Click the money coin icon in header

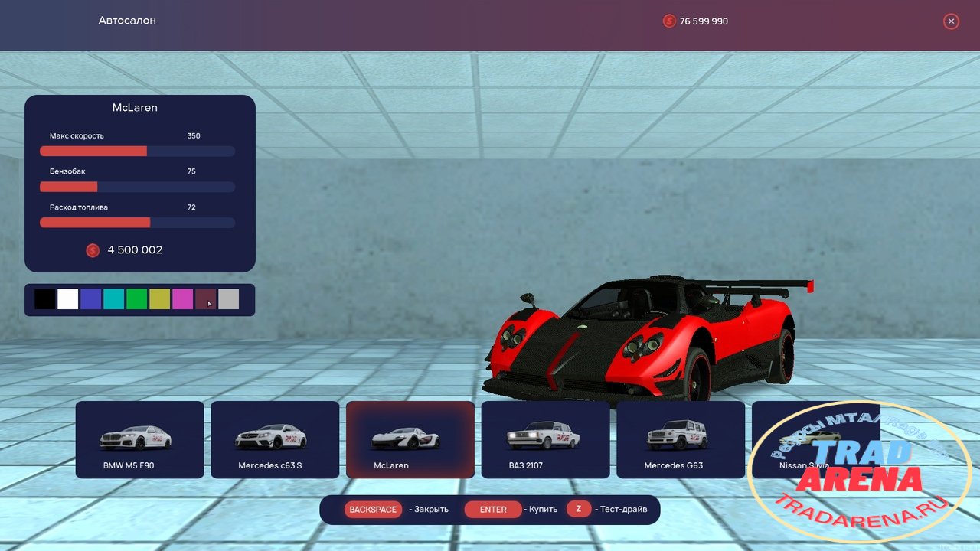669,21
